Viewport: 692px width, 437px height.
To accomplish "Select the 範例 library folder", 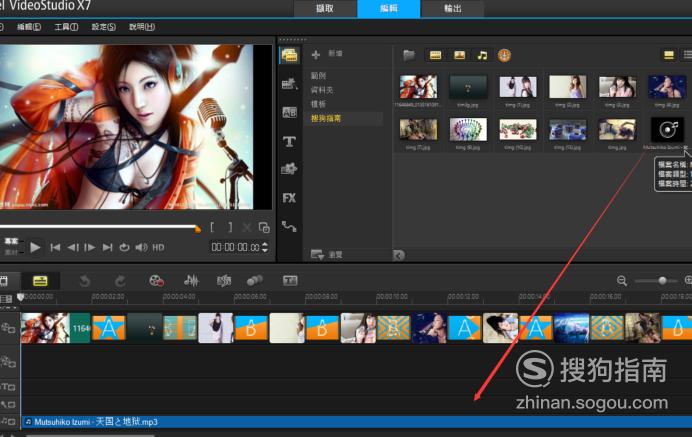I will (318, 76).
